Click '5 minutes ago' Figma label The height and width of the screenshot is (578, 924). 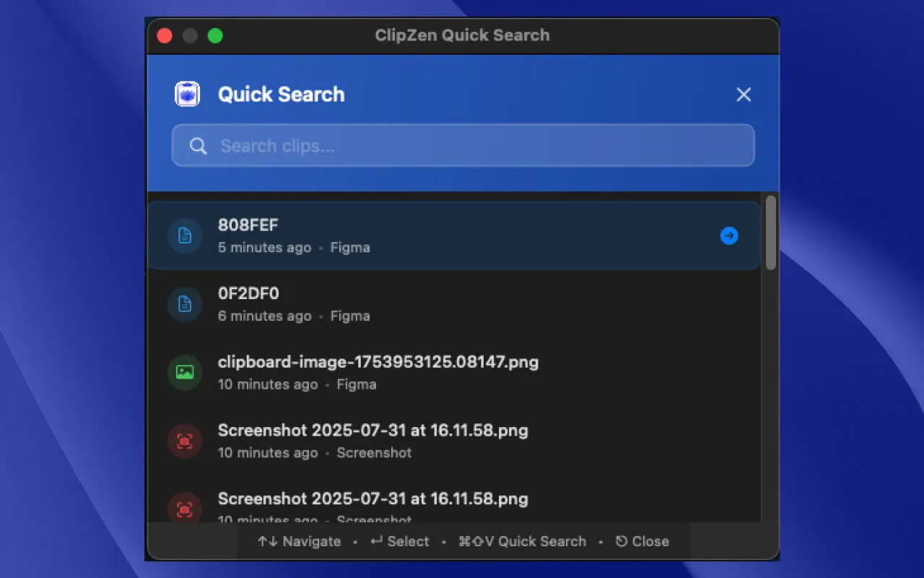pos(294,247)
